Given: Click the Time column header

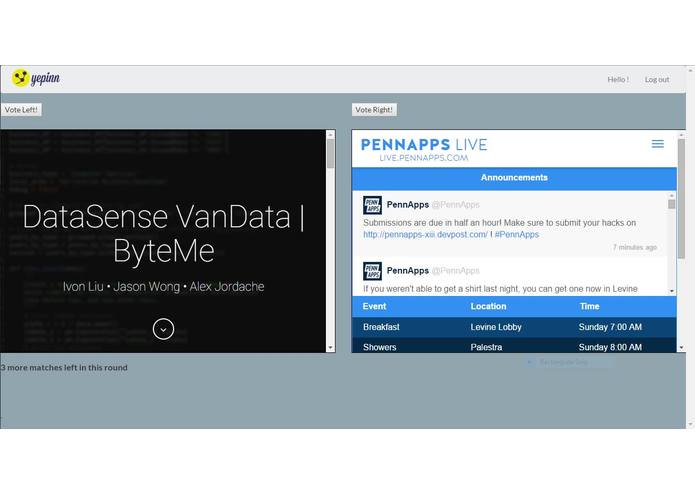Looking at the screenshot, I should (590, 306).
